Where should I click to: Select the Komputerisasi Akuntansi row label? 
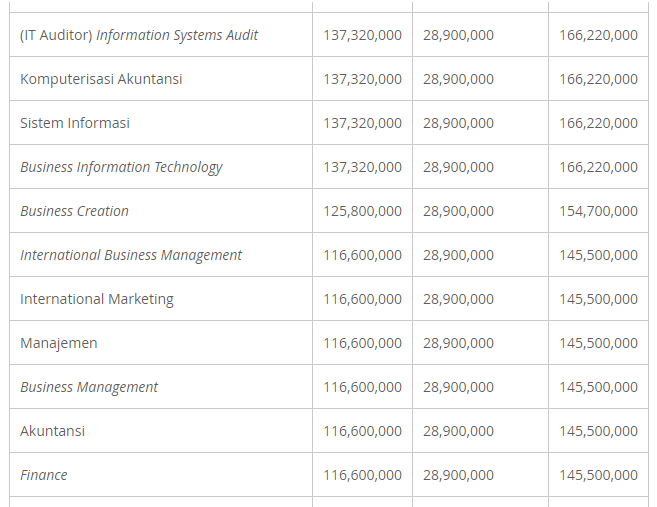click(x=101, y=79)
